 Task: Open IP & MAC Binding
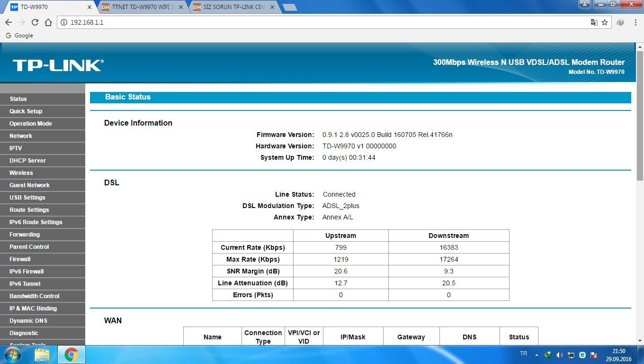[43, 308]
